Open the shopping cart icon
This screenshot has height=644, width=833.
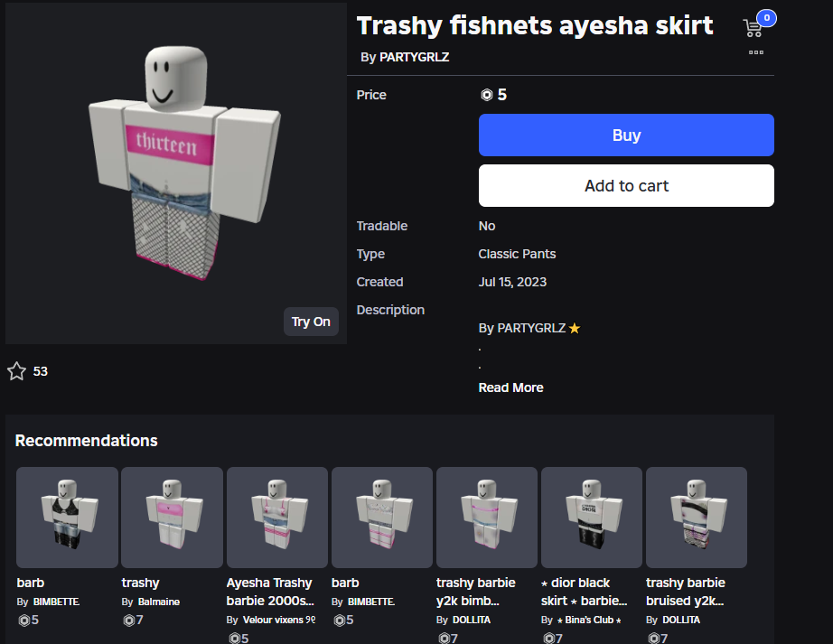tap(753, 28)
